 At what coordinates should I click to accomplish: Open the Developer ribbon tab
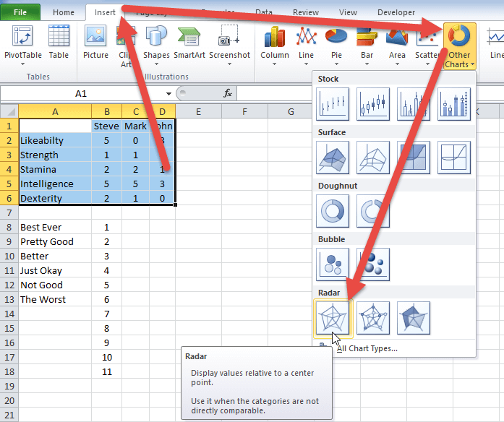[396, 12]
